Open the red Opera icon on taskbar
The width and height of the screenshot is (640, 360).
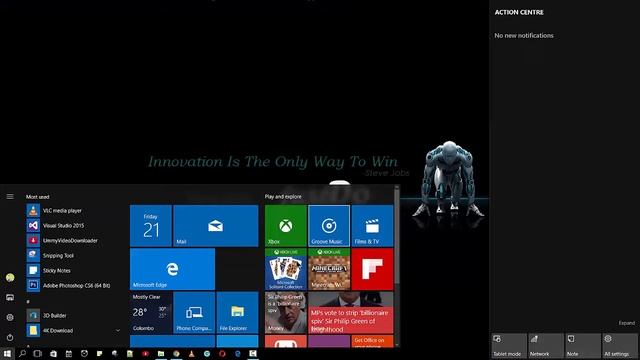tap(222, 353)
